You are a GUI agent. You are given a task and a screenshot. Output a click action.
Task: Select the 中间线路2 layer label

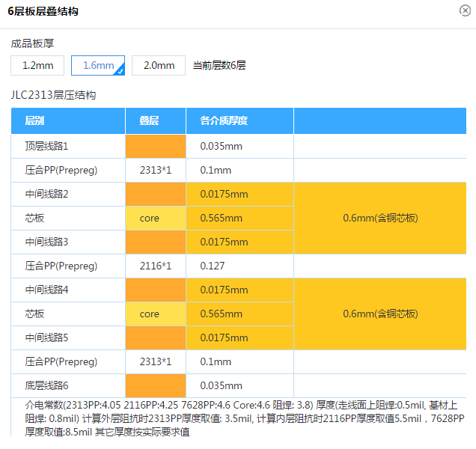[46, 194]
